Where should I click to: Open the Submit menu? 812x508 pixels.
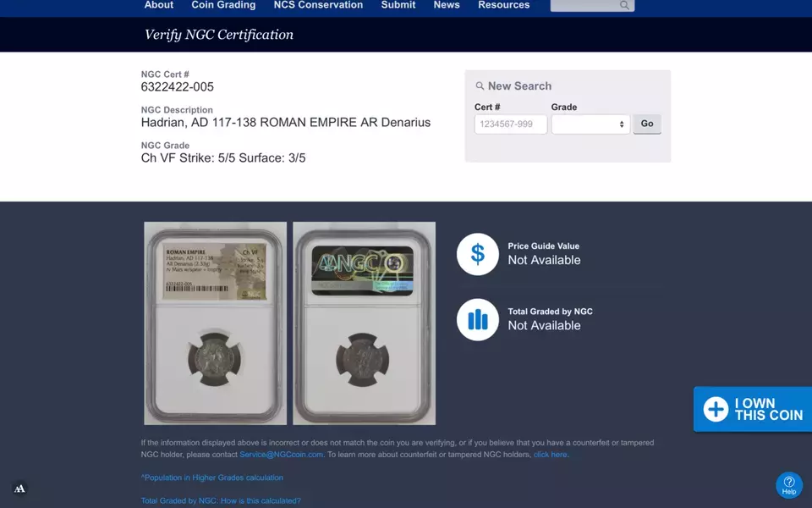398,5
